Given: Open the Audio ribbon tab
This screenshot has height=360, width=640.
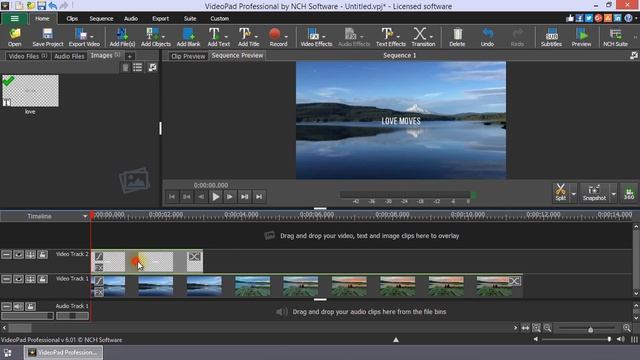Looking at the screenshot, I should pyautogui.click(x=131, y=18).
